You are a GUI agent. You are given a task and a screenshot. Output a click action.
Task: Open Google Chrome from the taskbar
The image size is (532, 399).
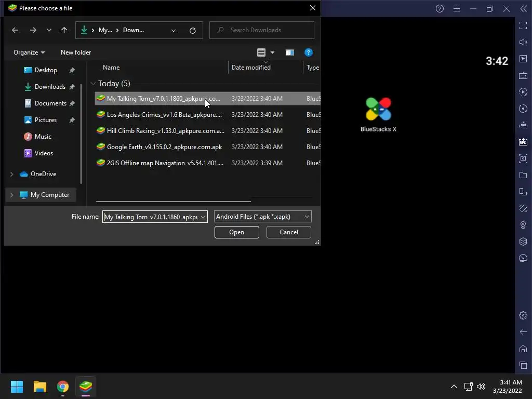click(63, 387)
